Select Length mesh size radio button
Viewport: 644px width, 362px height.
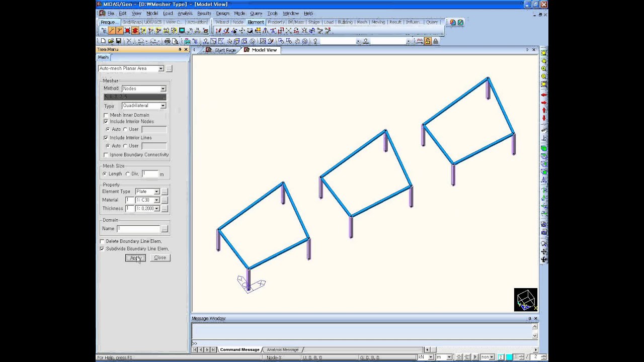coord(105,174)
